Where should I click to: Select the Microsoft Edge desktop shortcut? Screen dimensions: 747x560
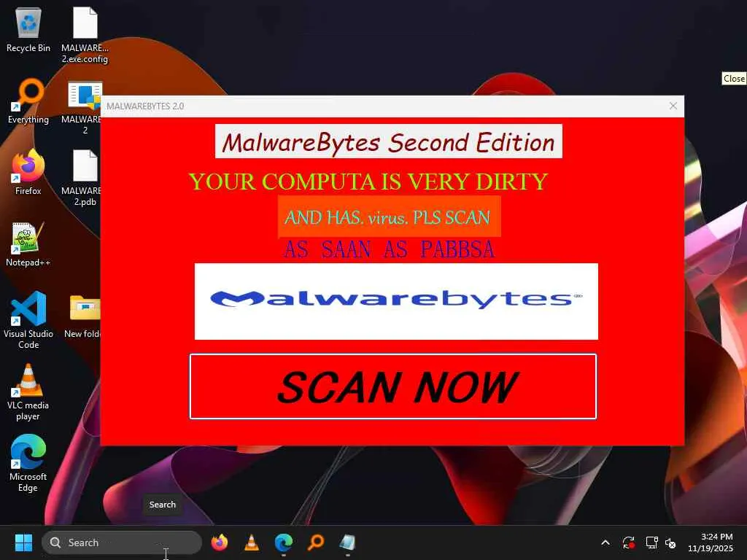28,463
